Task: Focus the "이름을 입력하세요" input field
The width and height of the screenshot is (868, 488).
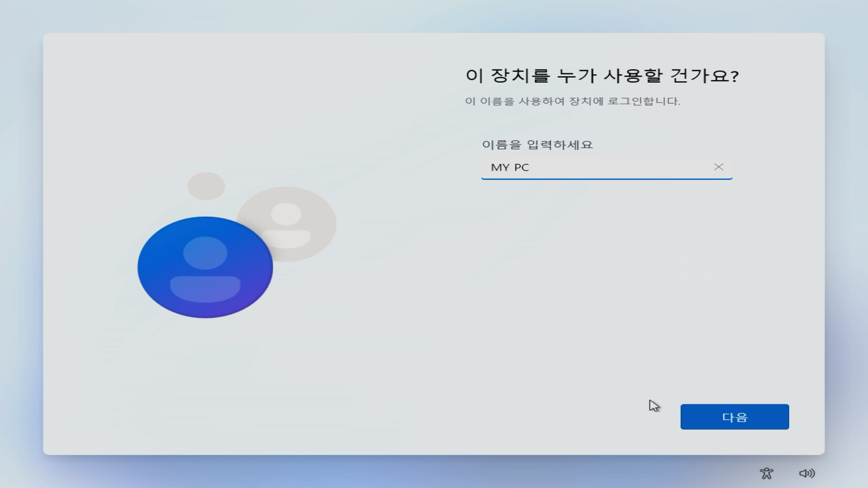Action: 588,167
